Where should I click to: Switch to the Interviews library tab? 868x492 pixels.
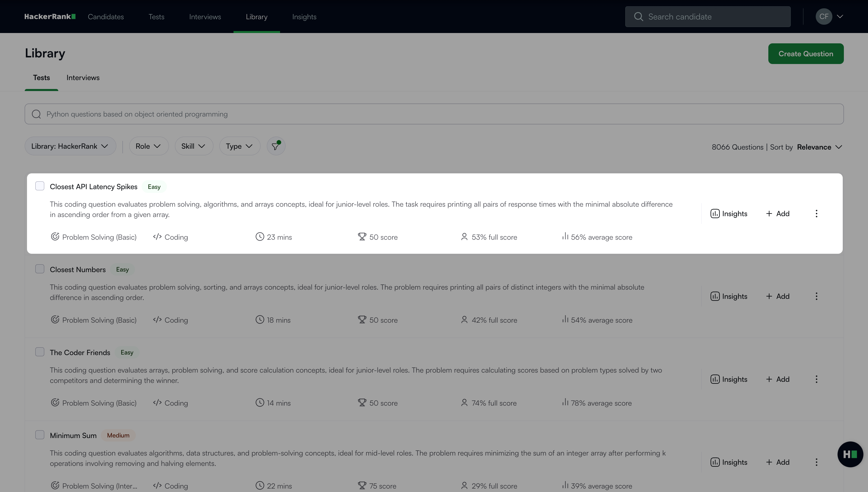pyautogui.click(x=83, y=78)
